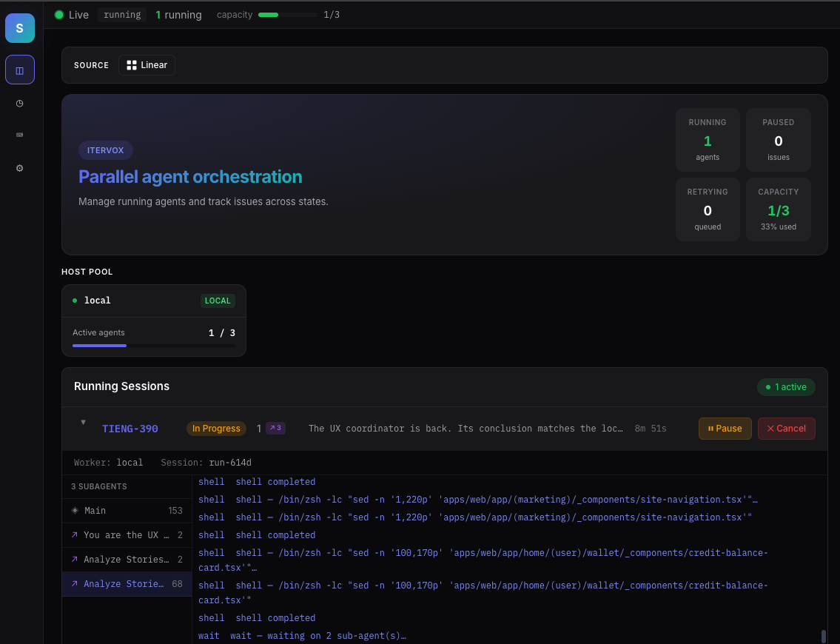
Task: Click the top bar '1/3' capacity value
Action: click(x=332, y=15)
